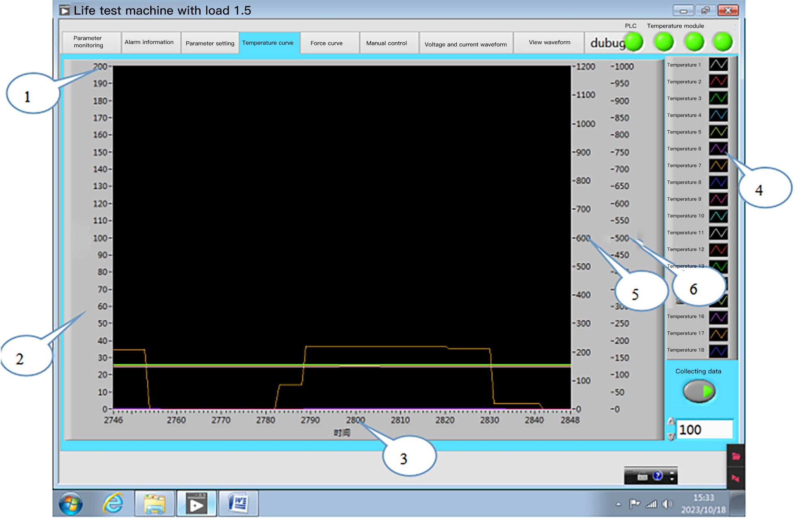
Task: Open Temperature 9 plot legend icon
Action: [x=718, y=199]
